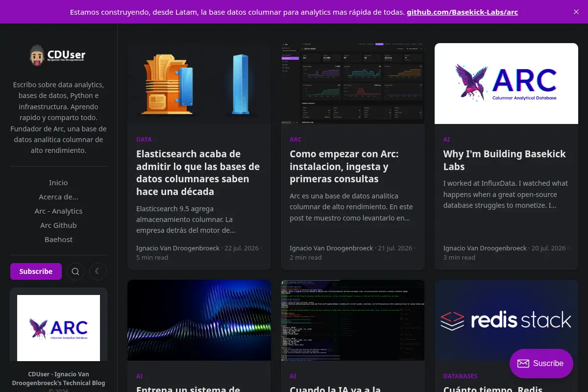Click the DATABASES tag under redis card

(x=461, y=376)
